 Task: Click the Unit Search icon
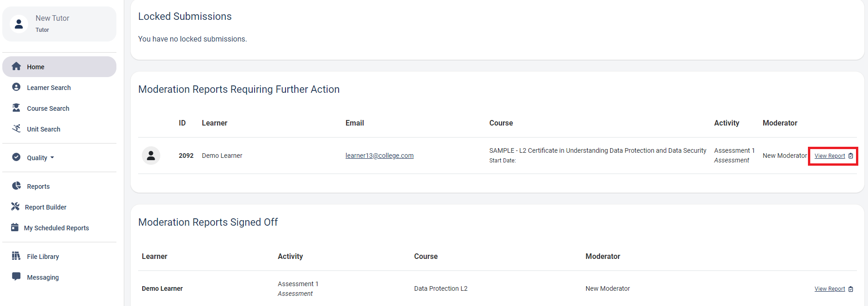click(16, 128)
